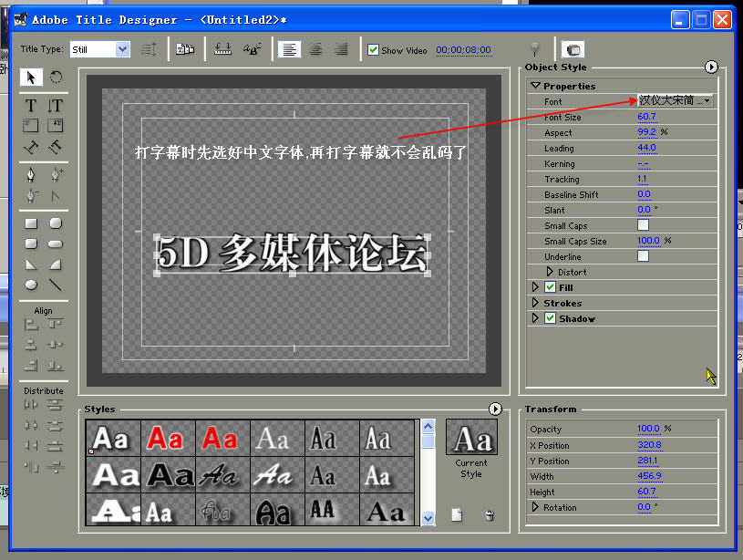Select the Convert Anchor Point tool
This screenshot has width=743, height=560.
click(55, 196)
